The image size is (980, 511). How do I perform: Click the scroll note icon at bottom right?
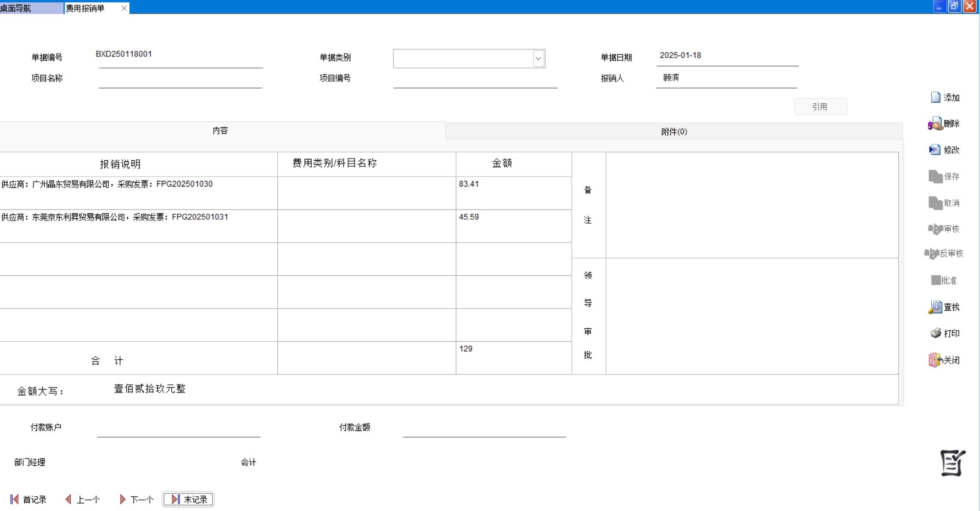[952, 463]
